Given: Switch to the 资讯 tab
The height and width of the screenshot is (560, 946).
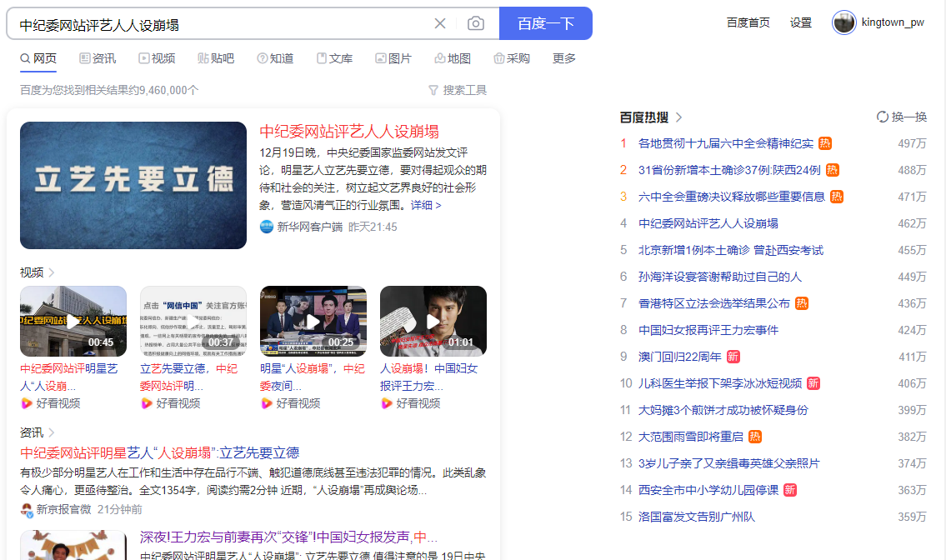Looking at the screenshot, I should pos(98,58).
